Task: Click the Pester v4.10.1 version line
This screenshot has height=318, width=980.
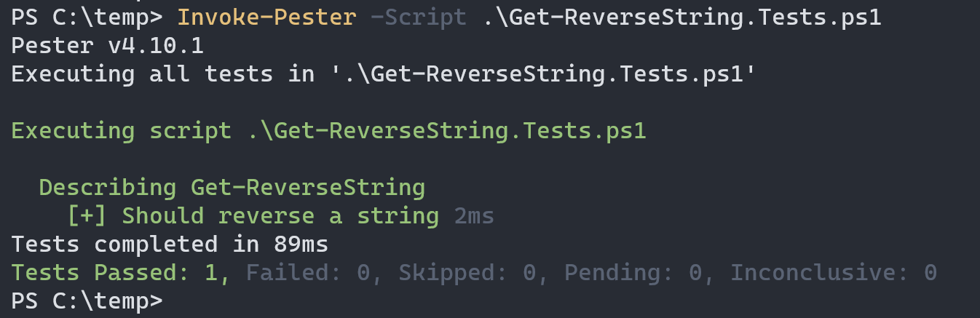Action: point(107,46)
